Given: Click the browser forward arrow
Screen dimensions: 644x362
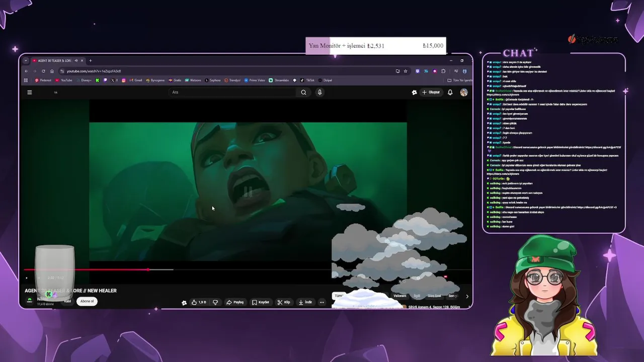Looking at the screenshot, I should click(35, 71).
